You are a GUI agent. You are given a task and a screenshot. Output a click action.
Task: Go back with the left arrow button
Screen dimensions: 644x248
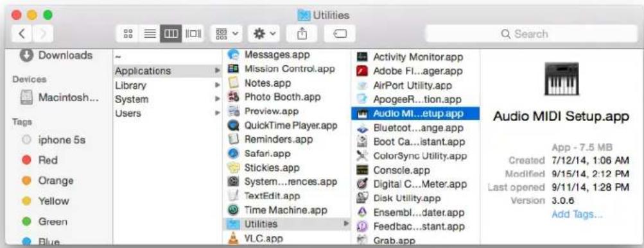[x=22, y=33]
